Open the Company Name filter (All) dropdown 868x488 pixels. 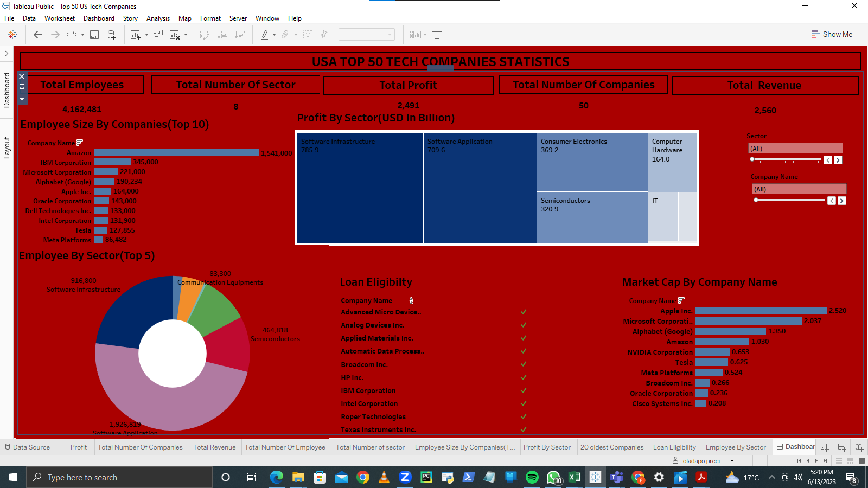point(799,189)
